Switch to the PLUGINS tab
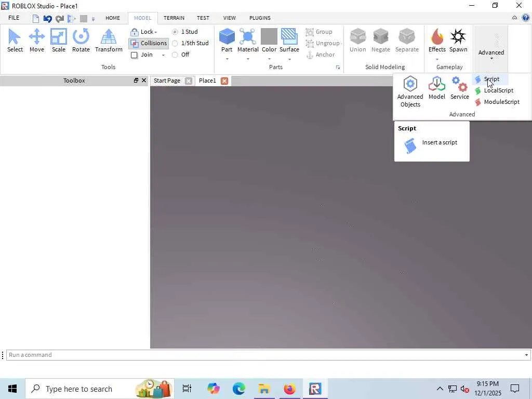 pyautogui.click(x=260, y=18)
